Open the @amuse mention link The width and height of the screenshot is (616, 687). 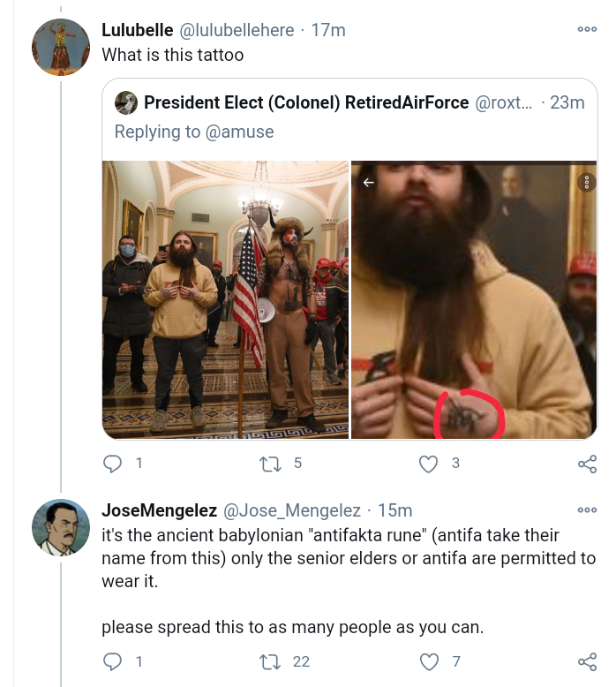point(240,132)
